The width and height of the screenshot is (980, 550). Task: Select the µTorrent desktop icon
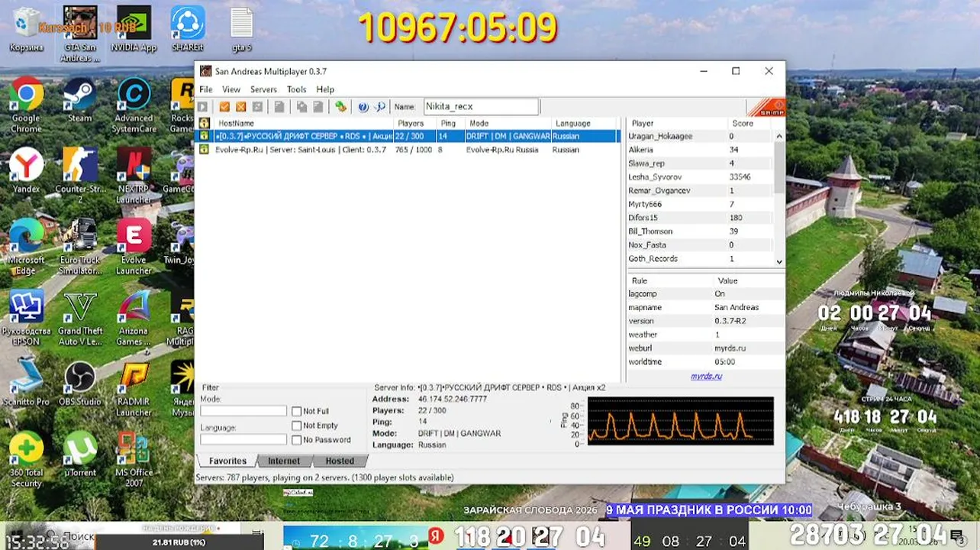click(79, 455)
